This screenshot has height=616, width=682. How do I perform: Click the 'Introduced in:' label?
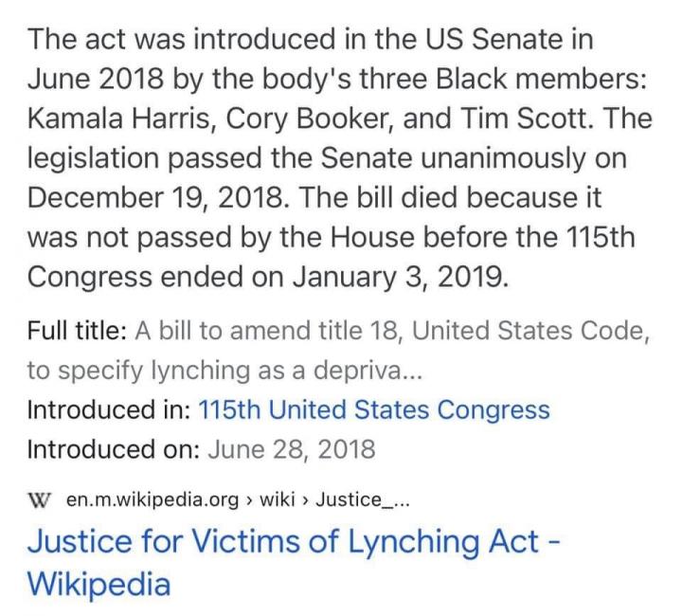[108, 409]
